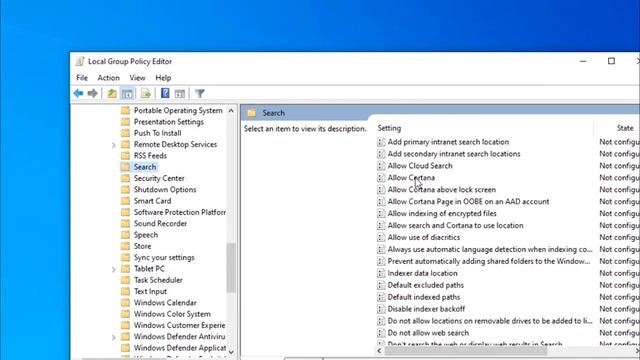Open the Help menu
Viewport: 640px width, 360px height.
(163, 78)
